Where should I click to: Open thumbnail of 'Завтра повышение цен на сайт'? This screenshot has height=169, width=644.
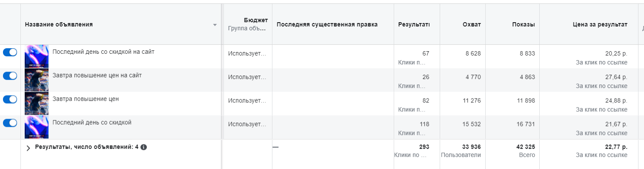[37, 80]
